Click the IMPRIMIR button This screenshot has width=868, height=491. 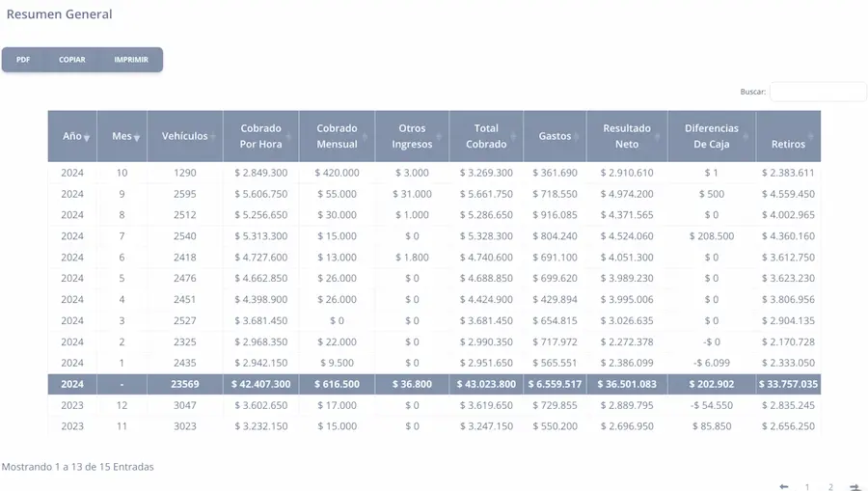131,60
